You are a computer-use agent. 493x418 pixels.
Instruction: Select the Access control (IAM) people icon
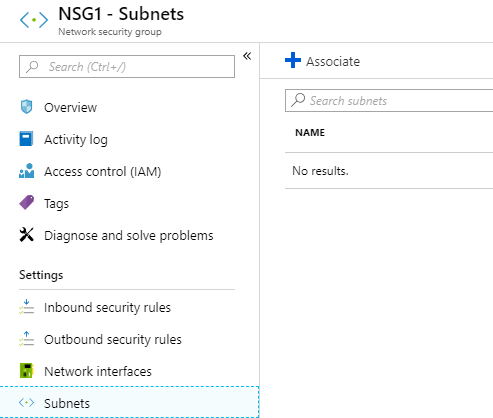point(27,171)
